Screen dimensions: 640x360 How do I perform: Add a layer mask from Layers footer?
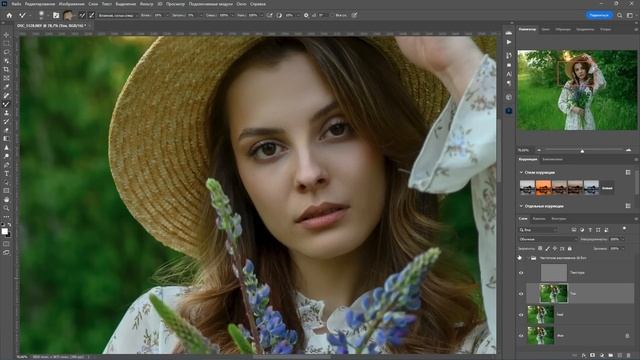point(592,356)
